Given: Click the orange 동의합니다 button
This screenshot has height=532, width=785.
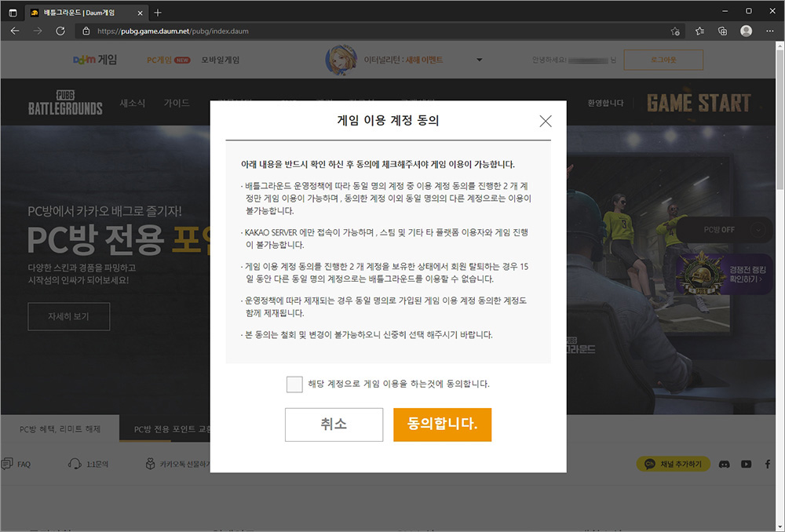Looking at the screenshot, I should coord(442,425).
